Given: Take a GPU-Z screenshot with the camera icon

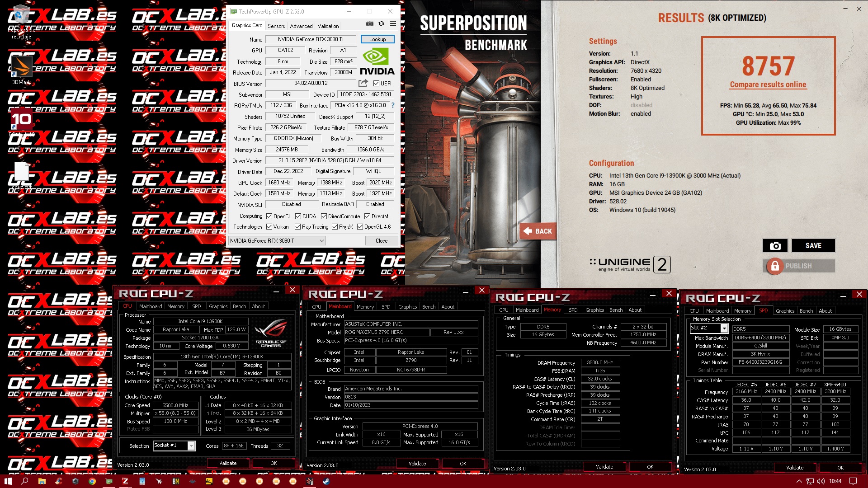Looking at the screenshot, I should click(370, 24).
